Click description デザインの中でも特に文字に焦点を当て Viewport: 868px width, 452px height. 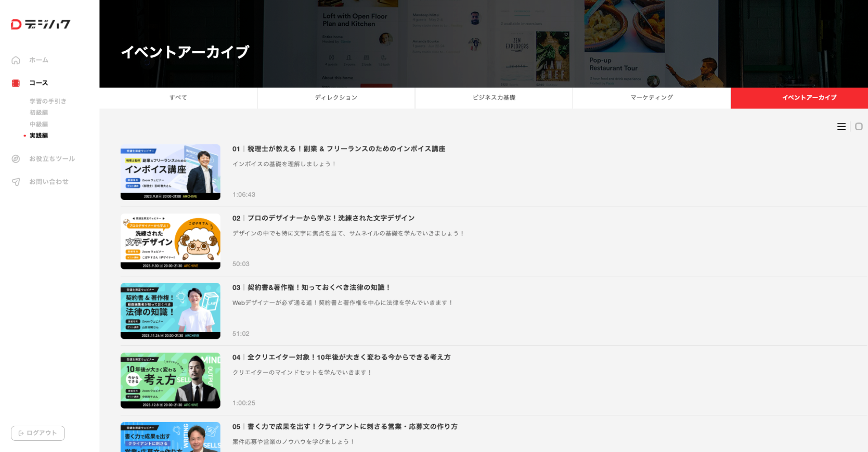coord(349,234)
